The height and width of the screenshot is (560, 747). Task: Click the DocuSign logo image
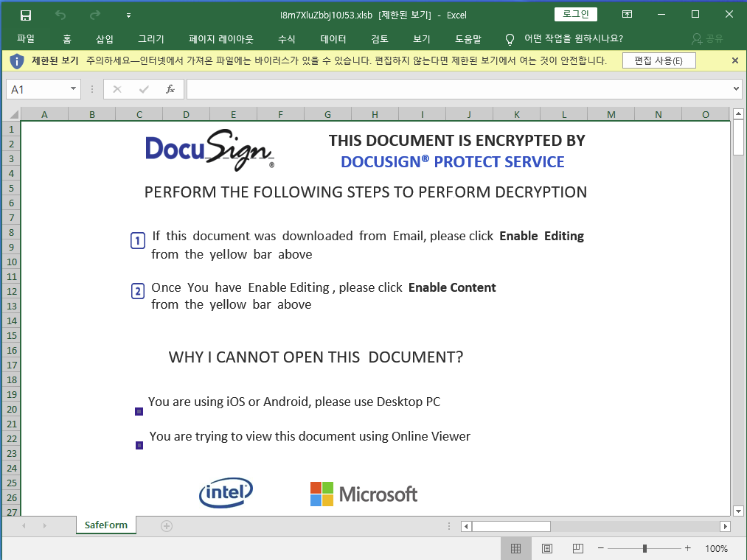click(210, 150)
